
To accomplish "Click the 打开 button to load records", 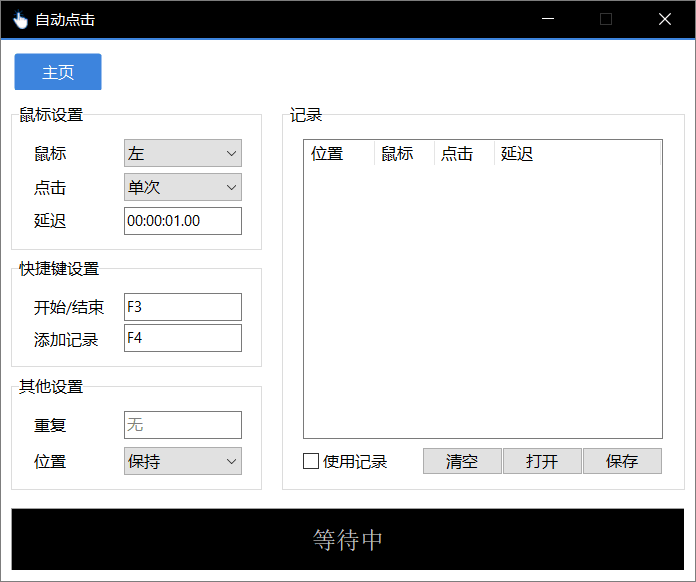I will 541,461.
